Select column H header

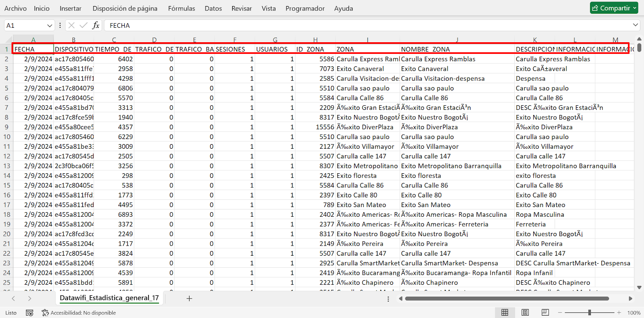point(316,40)
